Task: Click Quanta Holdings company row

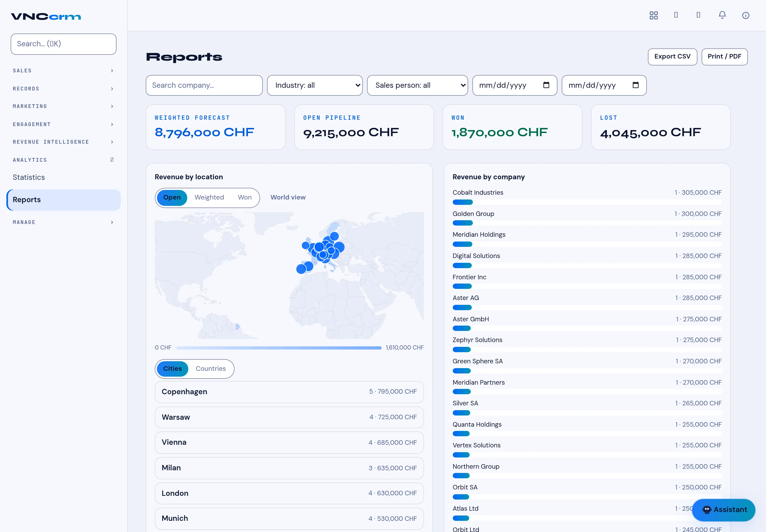Action: (x=587, y=428)
